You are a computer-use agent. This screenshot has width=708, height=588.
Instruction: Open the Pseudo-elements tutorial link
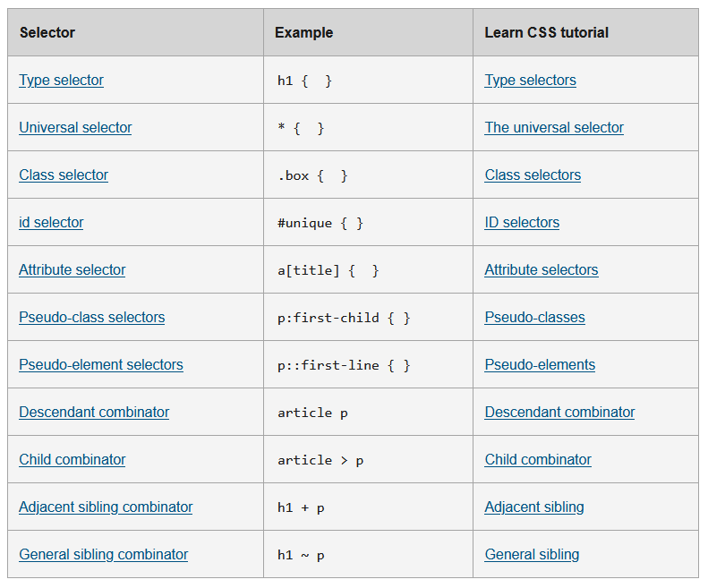click(540, 365)
